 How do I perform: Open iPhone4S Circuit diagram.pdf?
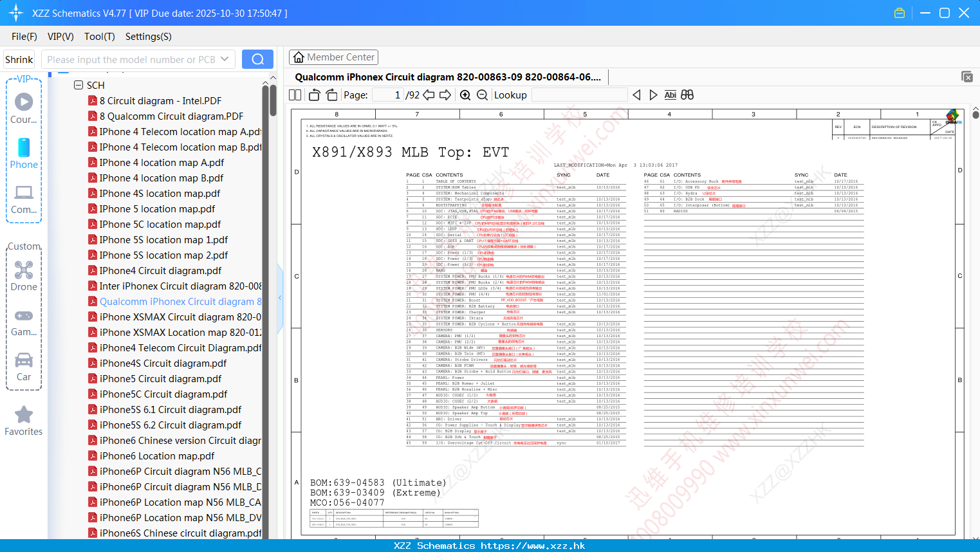point(163,363)
